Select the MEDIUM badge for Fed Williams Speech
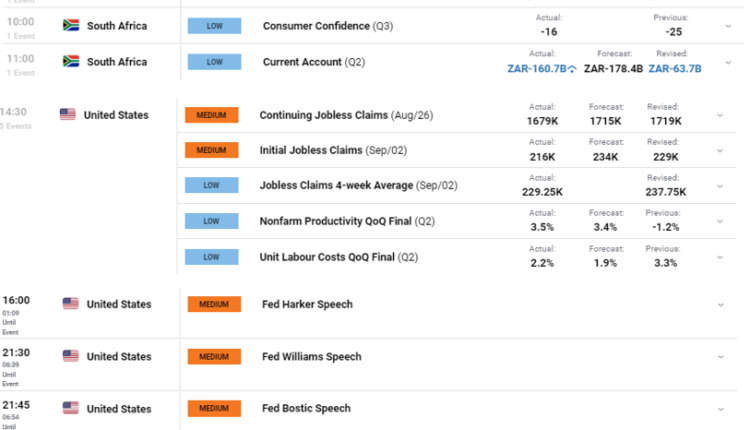Viewport: 750px width, 430px height. coord(214,356)
